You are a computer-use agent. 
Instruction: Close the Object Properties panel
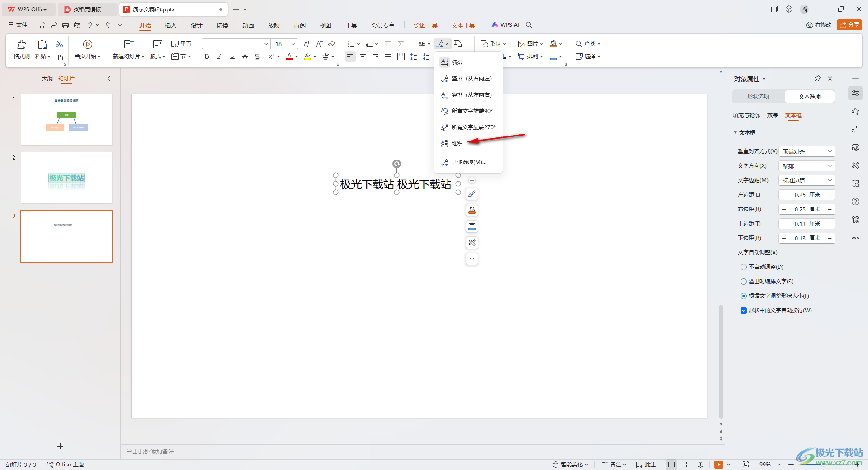tap(830, 79)
